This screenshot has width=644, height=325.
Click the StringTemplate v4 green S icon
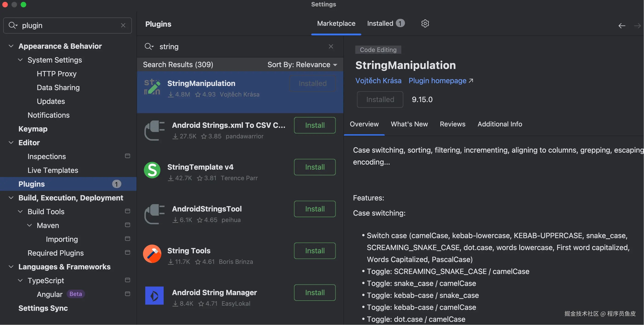point(152,170)
